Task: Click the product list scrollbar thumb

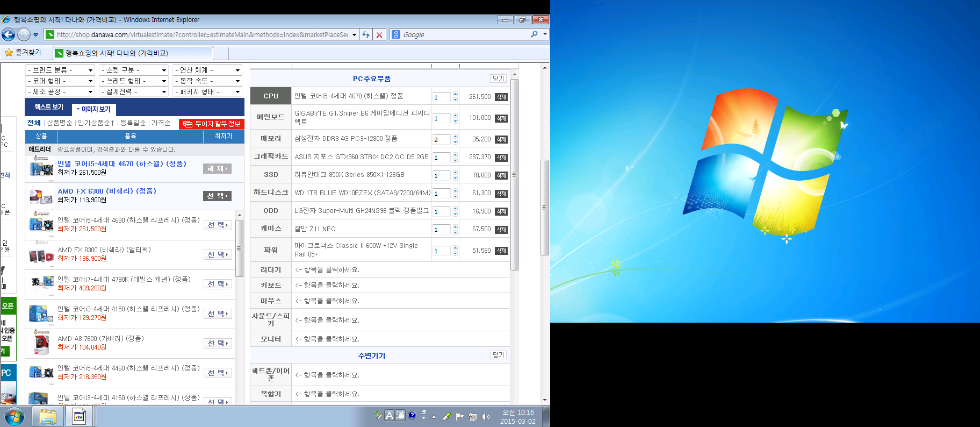Action: pos(240,248)
